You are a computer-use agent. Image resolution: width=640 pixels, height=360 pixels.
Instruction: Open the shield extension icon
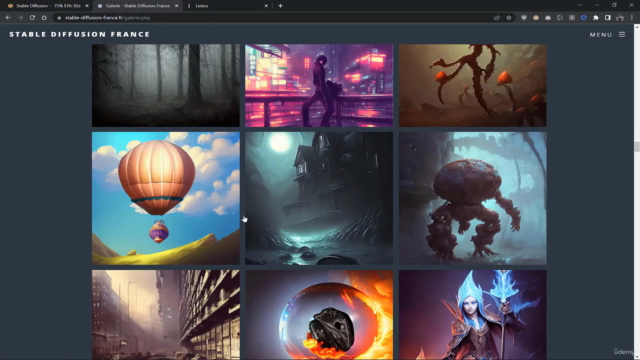(524, 18)
